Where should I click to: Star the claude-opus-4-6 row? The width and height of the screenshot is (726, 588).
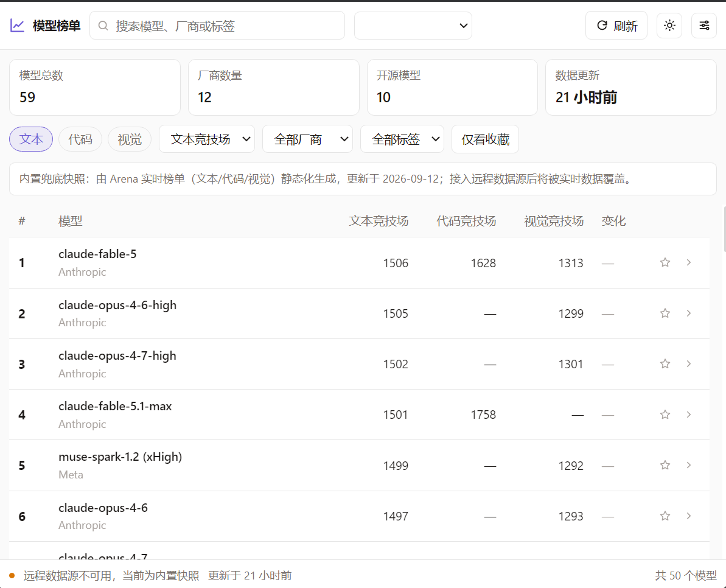click(x=665, y=516)
